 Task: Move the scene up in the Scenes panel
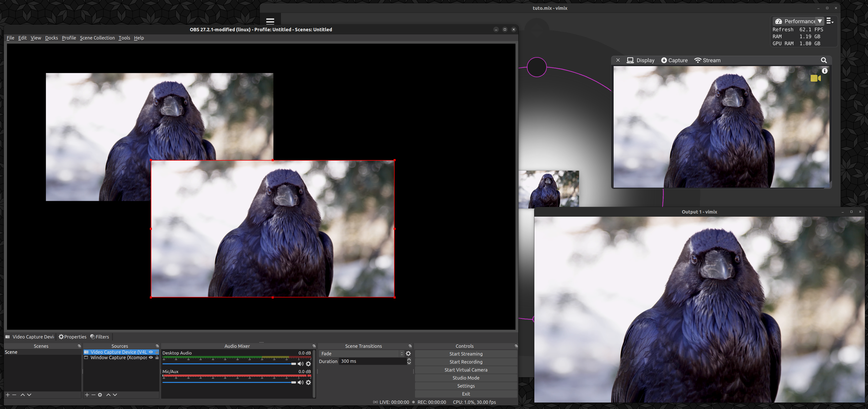coord(22,395)
